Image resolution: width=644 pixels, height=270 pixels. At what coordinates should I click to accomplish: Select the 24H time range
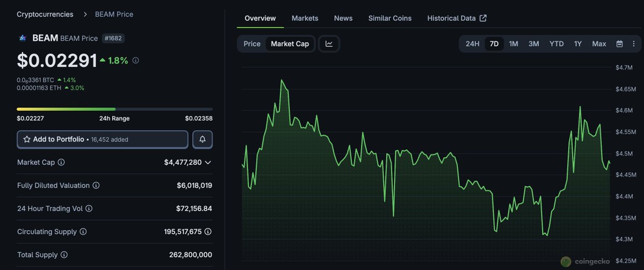(472, 44)
